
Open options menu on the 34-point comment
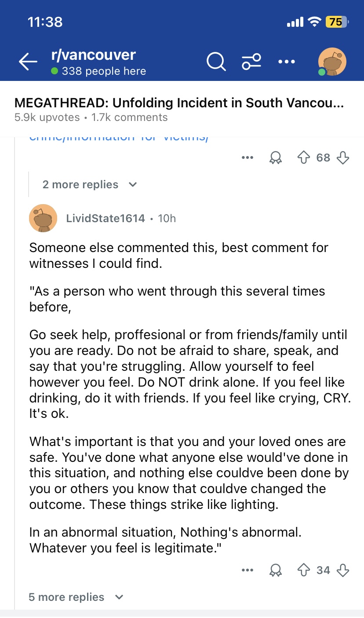point(248,570)
